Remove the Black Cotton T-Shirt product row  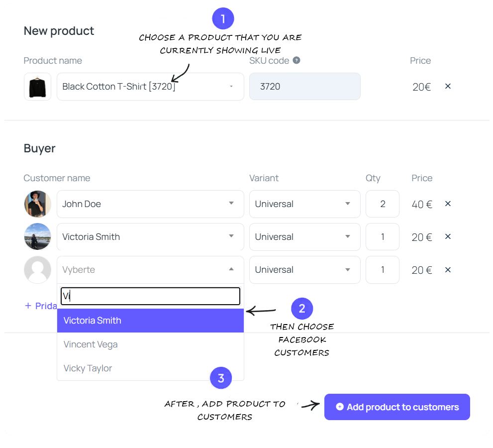[448, 86]
